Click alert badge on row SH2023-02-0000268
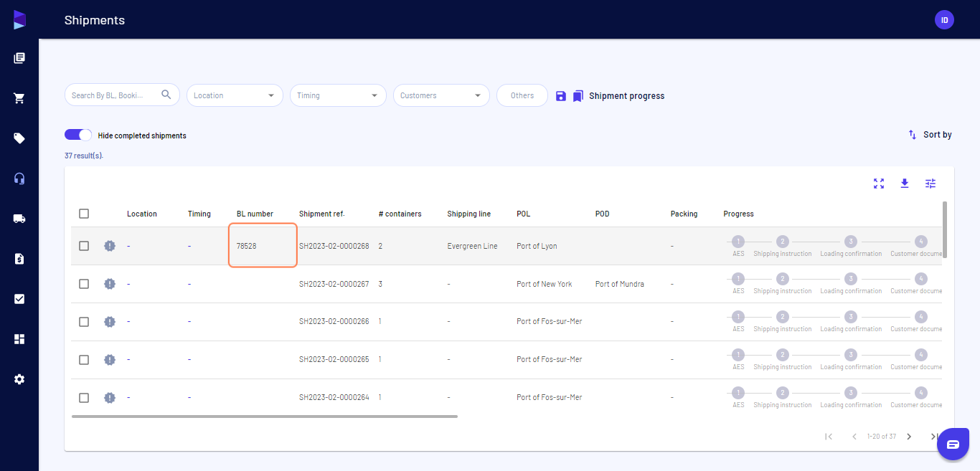The width and height of the screenshot is (980, 471). point(110,246)
